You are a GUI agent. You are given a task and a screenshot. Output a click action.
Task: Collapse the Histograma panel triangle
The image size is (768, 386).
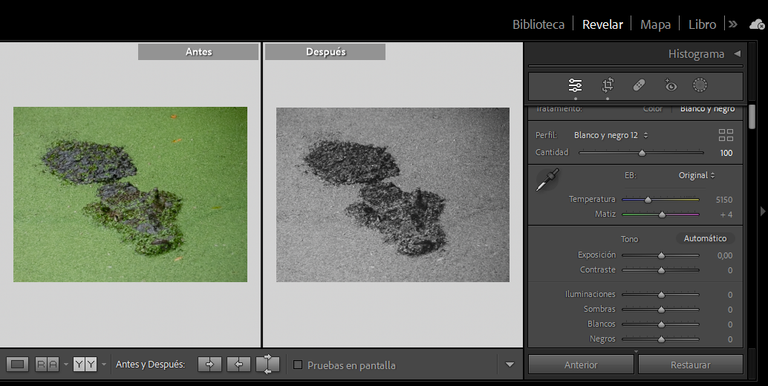click(x=737, y=54)
